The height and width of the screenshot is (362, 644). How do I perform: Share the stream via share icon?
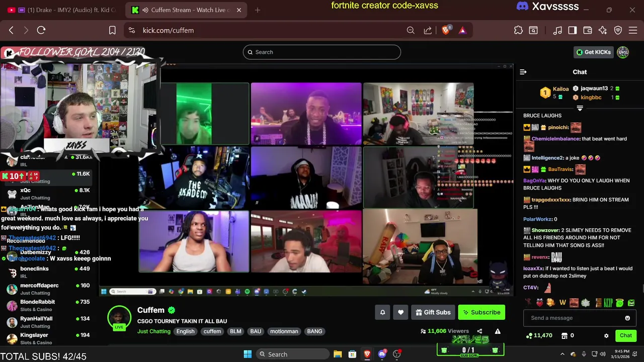click(479, 331)
